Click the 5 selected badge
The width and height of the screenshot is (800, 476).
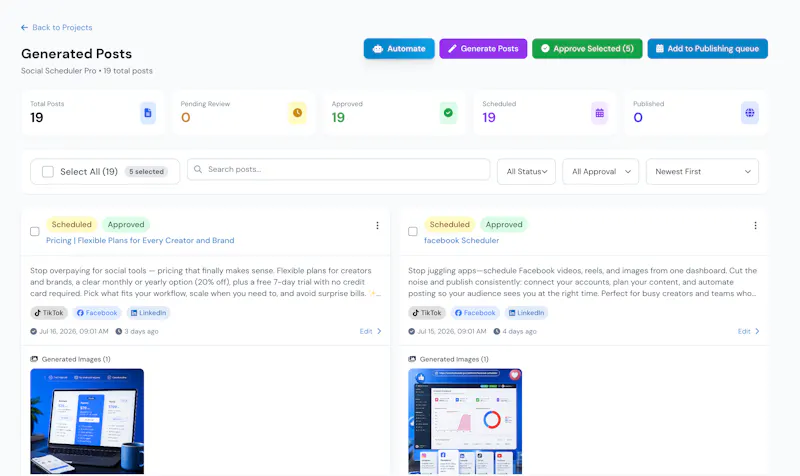tap(146, 171)
